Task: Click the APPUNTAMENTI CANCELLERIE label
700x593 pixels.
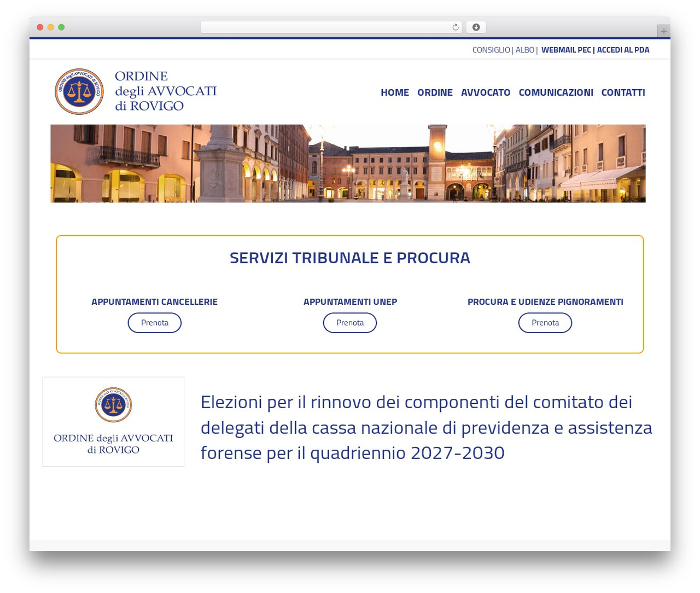Action: 155,301
